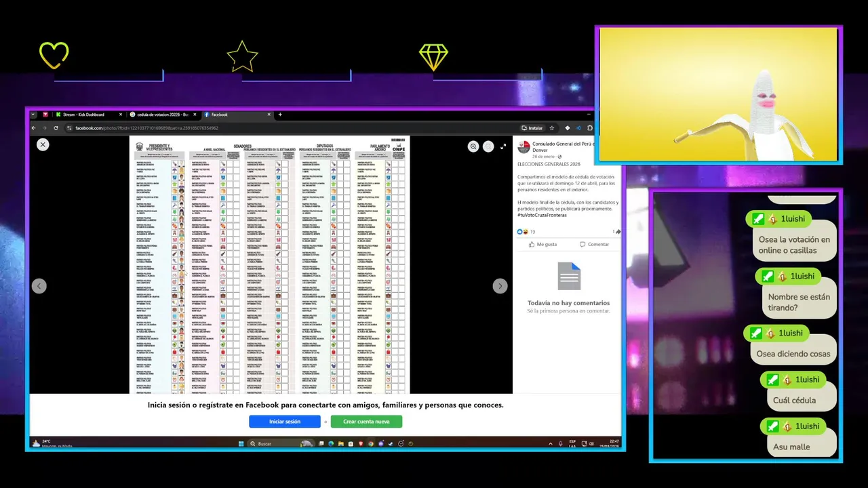The width and height of the screenshot is (868, 488).
Task: Click the heart icon in overlay
Action: (54, 56)
